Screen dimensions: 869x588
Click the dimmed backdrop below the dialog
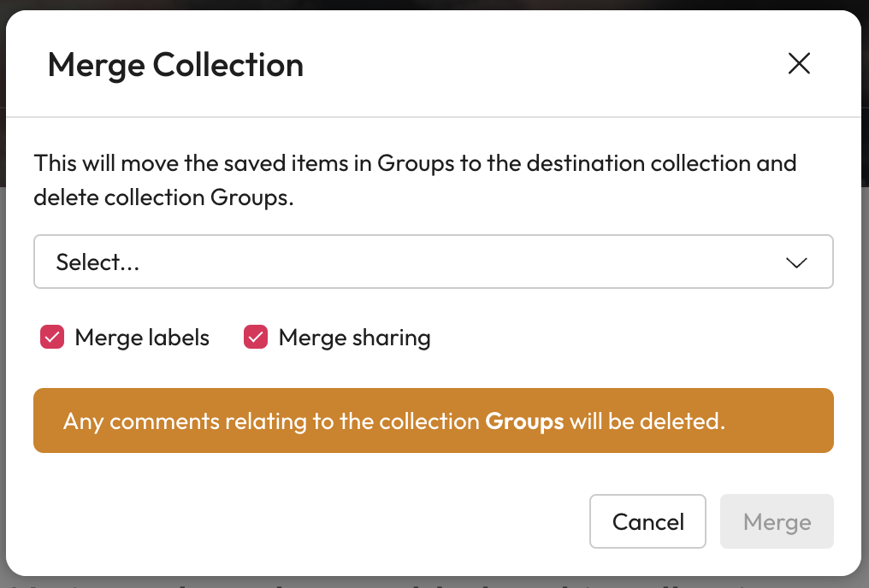428,583
